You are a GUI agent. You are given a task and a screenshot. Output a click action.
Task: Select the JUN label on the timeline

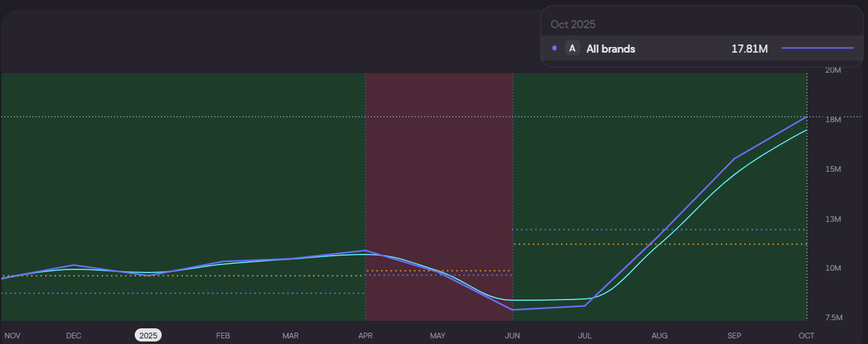tap(513, 336)
